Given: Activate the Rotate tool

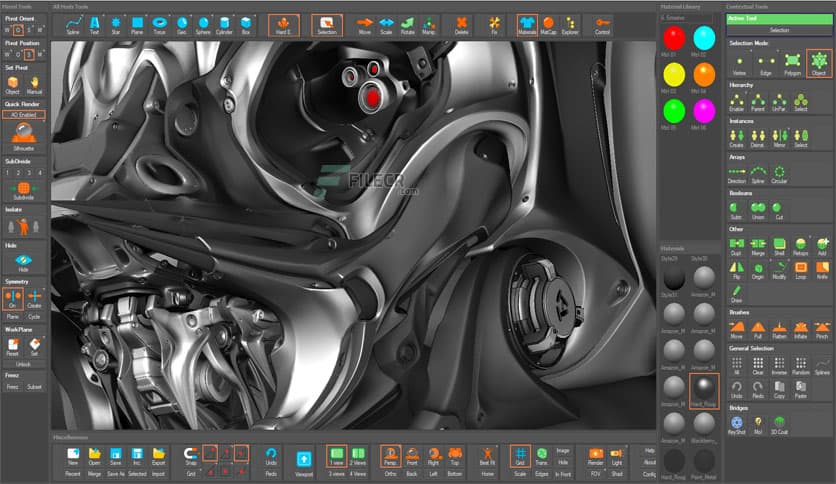Looking at the screenshot, I should tap(407, 23).
